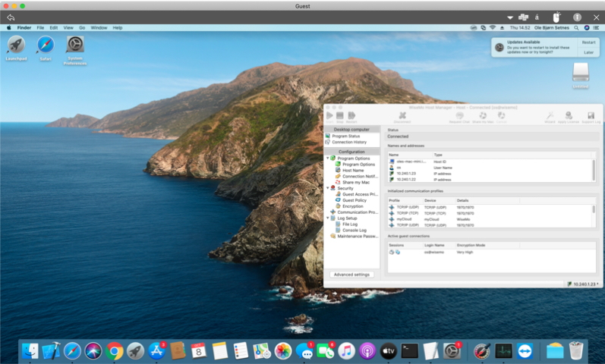
Task: Click the Restart host toolbar icon
Action: point(351,117)
